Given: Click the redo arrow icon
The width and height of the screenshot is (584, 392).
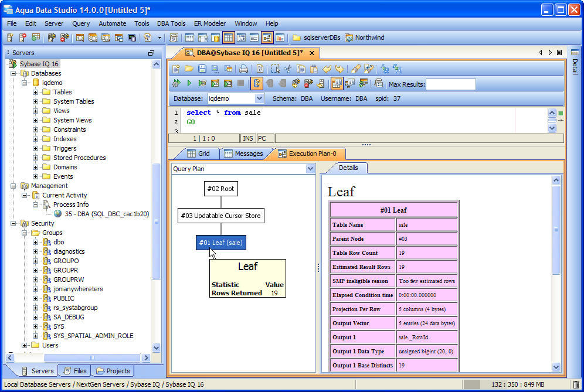Looking at the screenshot, I should [339, 69].
